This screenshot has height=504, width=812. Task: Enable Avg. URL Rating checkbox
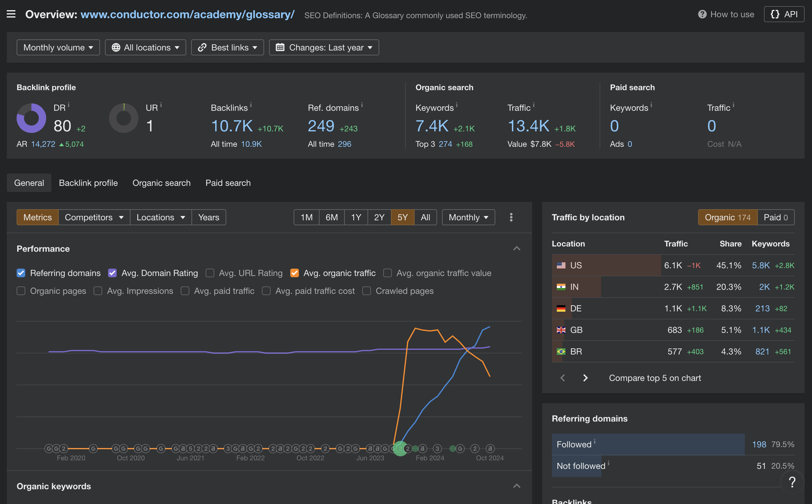coord(210,273)
